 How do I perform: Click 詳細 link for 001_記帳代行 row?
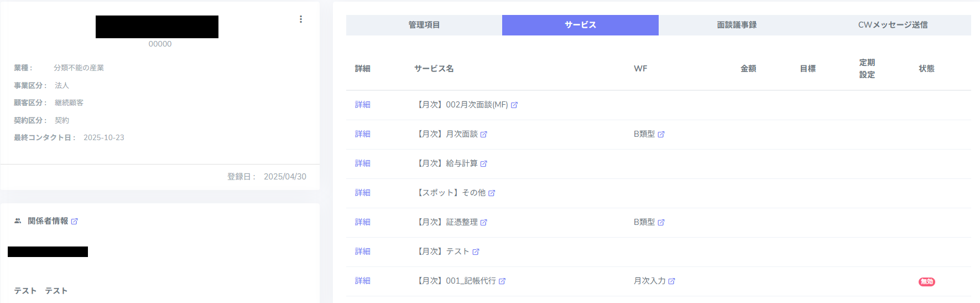pos(363,281)
